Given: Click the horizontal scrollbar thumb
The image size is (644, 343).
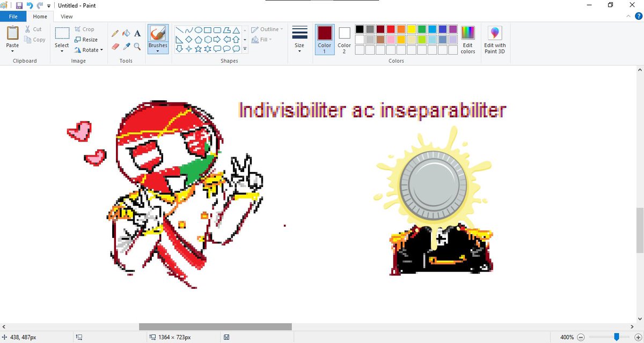Looking at the screenshot, I should 215,326.
